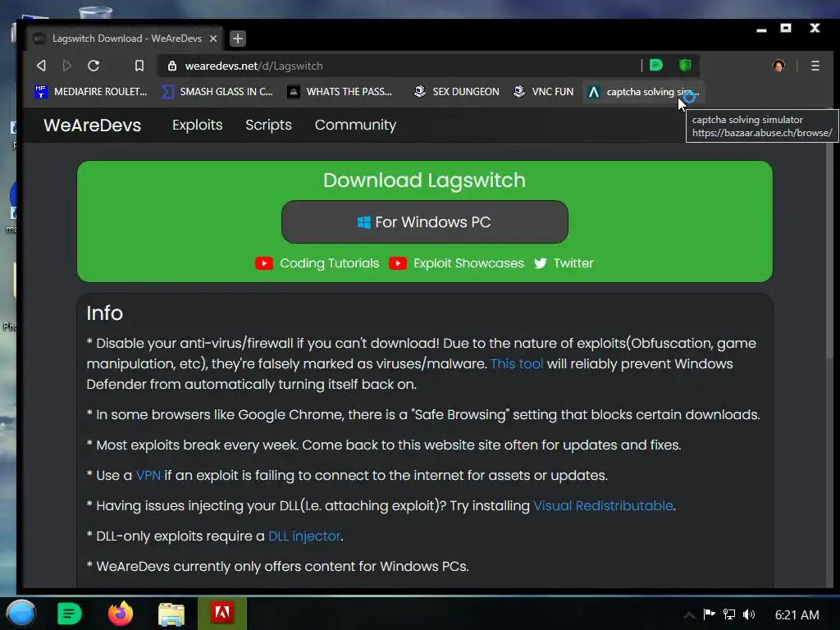Viewport: 840px width, 630px height.
Task: Open the browser hamburger menu
Action: point(815,66)
